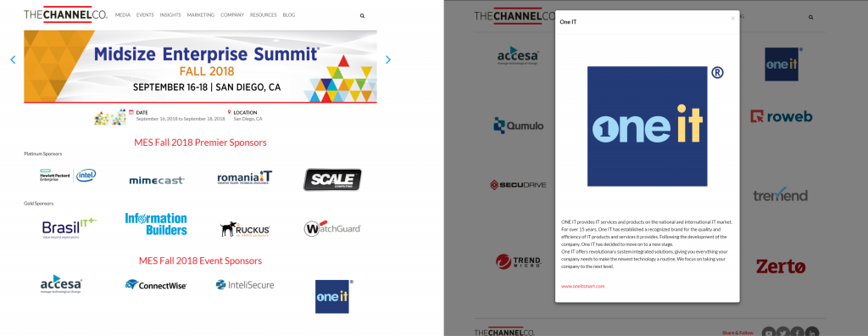Open the Midsize Enterprise Summit Fall 2018 banner
Viewport: 868px width, 336px height.
coord(200,66)
